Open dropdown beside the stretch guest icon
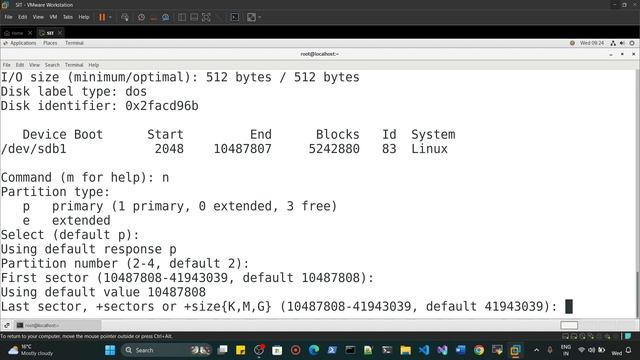The image size is (640, 360). pos(260,17)
